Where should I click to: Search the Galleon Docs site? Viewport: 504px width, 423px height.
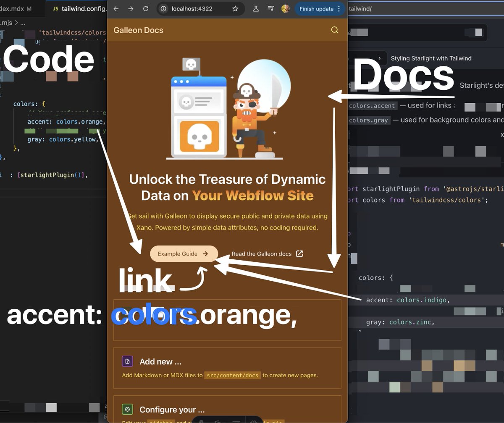(335, 30)
